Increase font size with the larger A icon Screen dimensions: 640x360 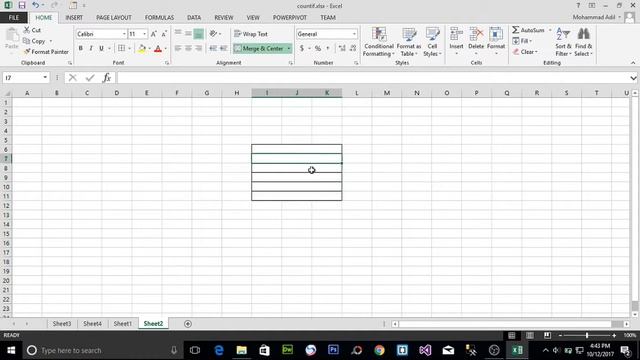[x=153, y=34]
